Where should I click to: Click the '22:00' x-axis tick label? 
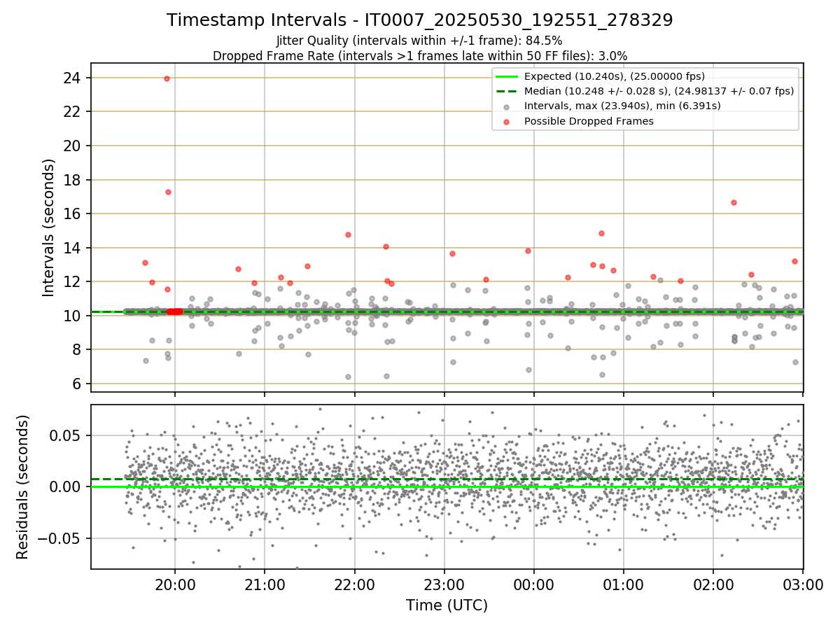354,585
